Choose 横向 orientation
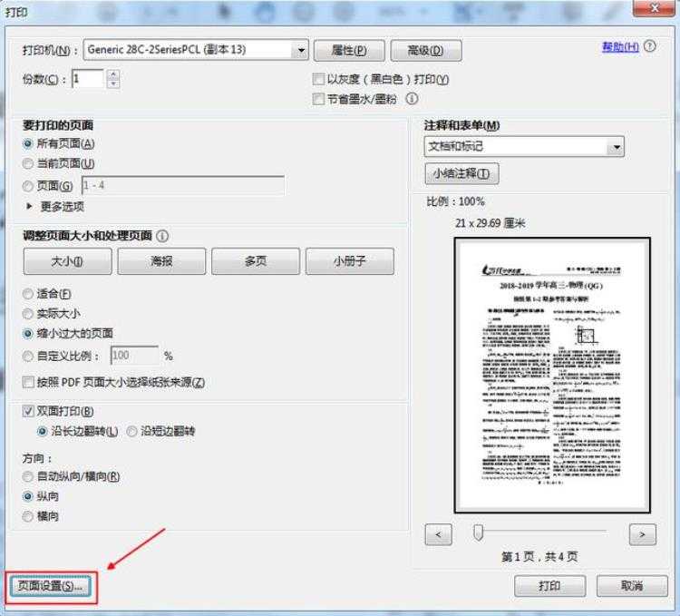680x616 pixels. 28,516
